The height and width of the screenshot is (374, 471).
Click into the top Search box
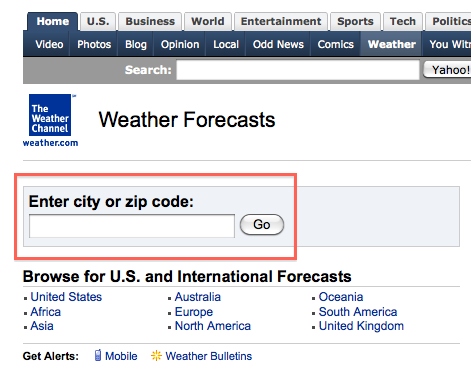298,70
